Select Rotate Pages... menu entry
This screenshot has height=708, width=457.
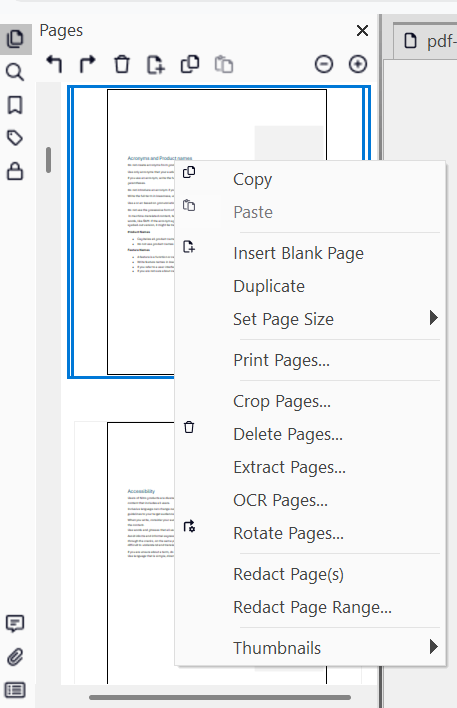pyautogui.click(x=310, y=533)
